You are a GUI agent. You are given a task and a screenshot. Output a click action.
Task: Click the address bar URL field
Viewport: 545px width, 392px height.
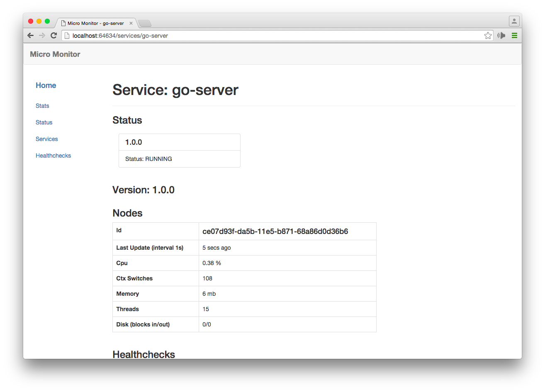pyautogui.click(x=277, y=36)
